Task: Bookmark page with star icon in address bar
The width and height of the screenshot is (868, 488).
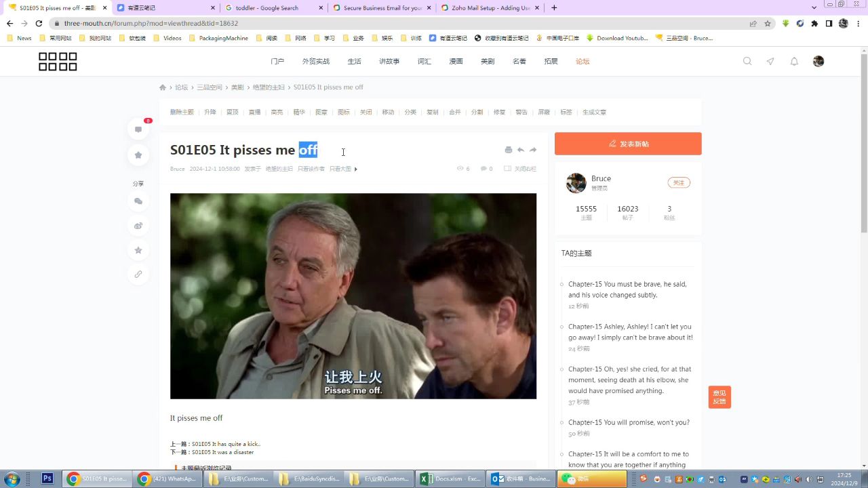Action: click(768, 23)
